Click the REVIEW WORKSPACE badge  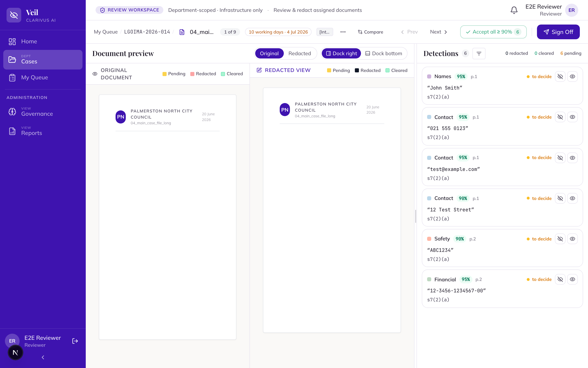[129, 10]
